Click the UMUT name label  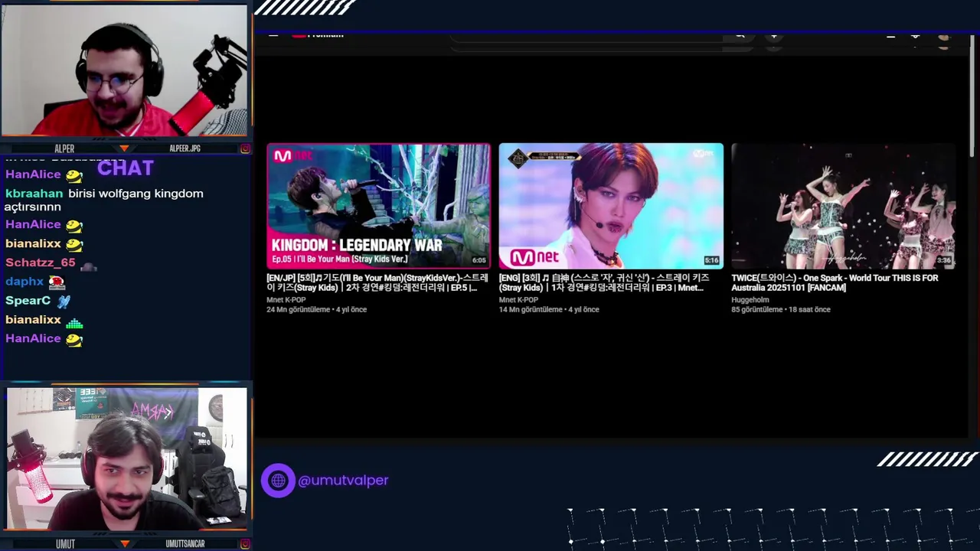[x=65, y=544]
